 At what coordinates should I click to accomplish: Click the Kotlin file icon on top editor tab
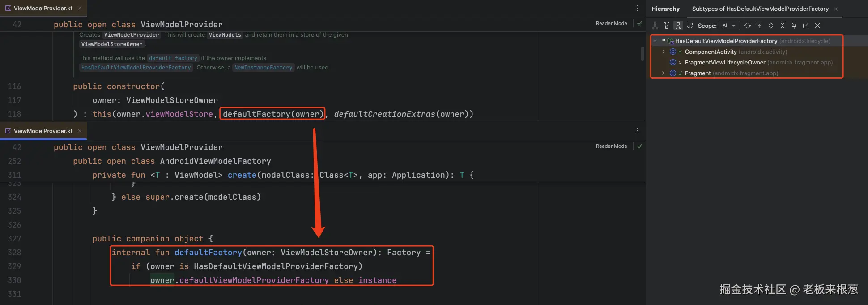pyautogui.click(x=8, y=8)
